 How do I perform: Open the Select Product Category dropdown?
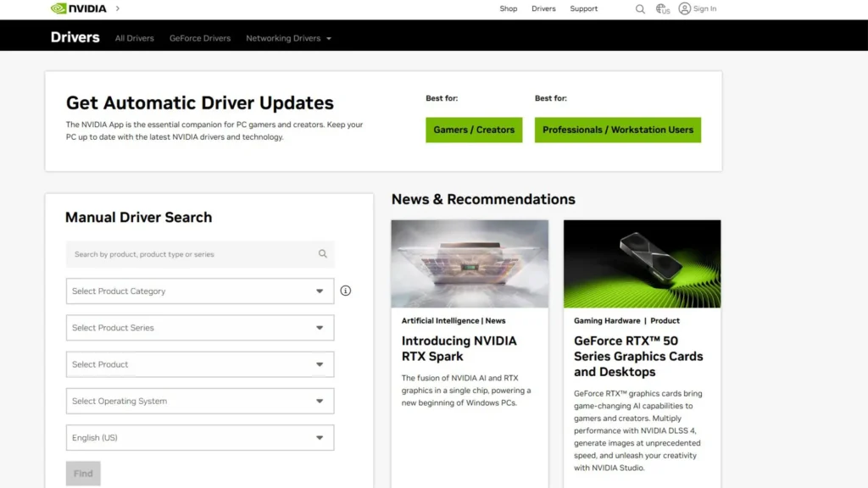(200, 291)
